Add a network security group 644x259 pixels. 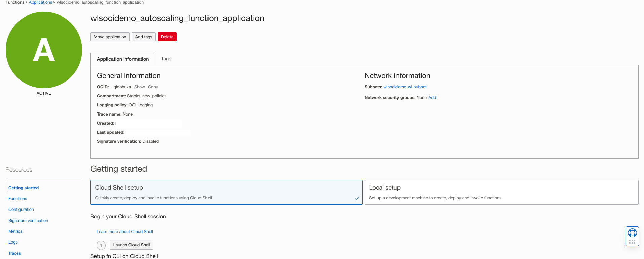coord(432,98)
